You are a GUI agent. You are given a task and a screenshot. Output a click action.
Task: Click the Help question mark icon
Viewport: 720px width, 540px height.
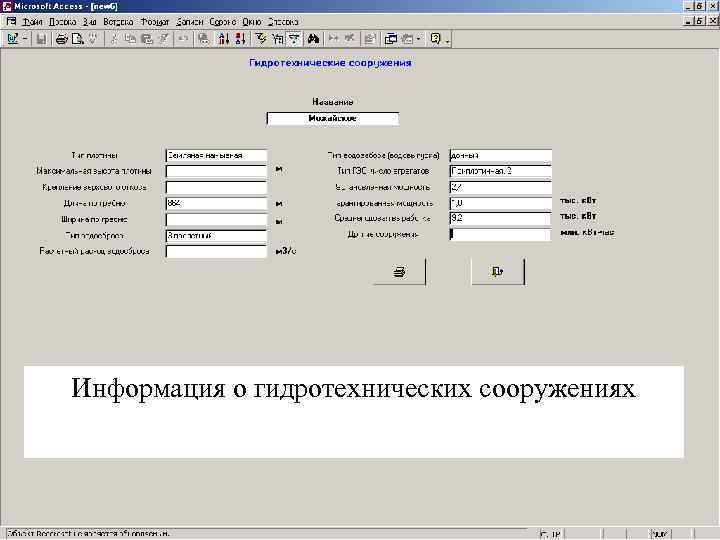pos(435,39)
